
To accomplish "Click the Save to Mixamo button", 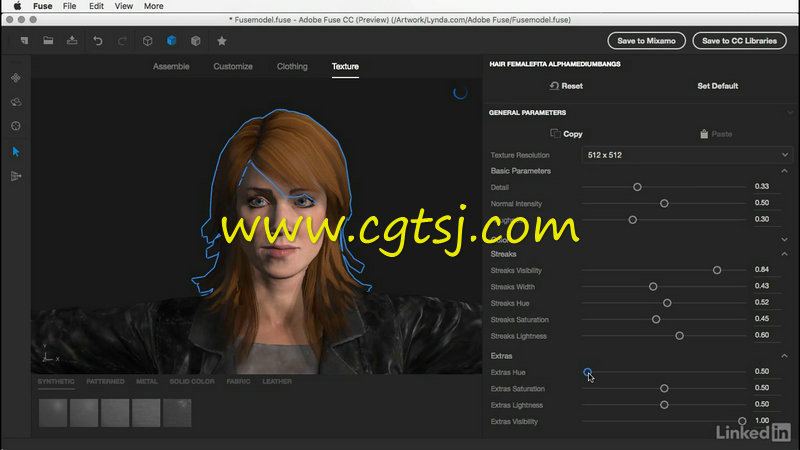I will pos(646,41).
